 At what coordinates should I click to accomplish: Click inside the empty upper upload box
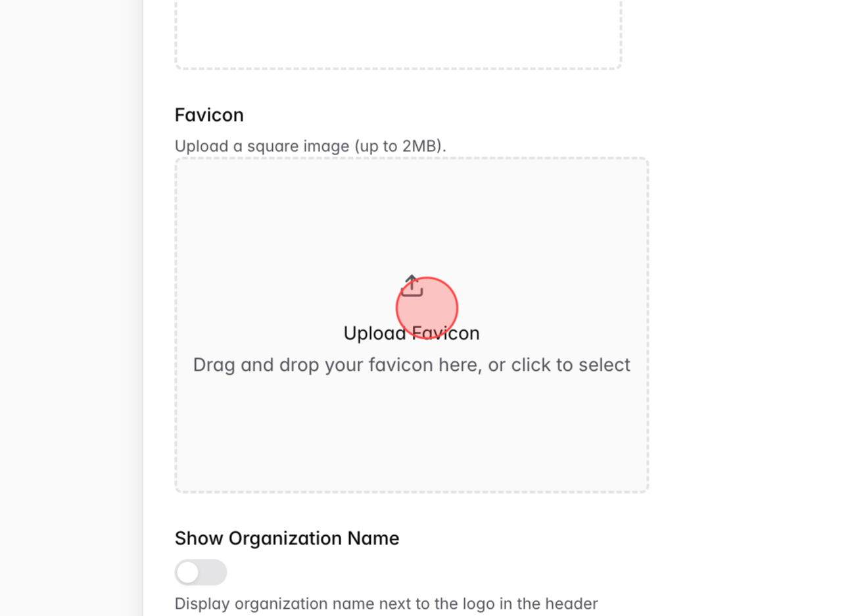coord(398,33)
